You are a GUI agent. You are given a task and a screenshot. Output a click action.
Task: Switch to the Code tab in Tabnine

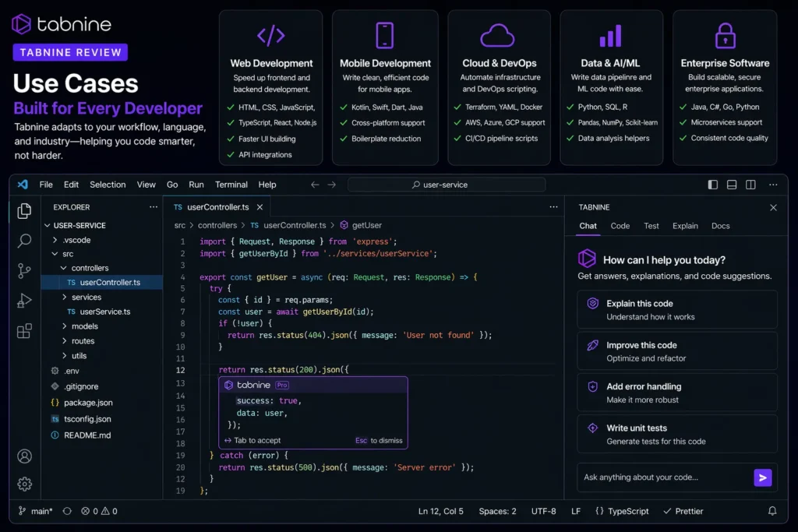click(x=620, y=226)
